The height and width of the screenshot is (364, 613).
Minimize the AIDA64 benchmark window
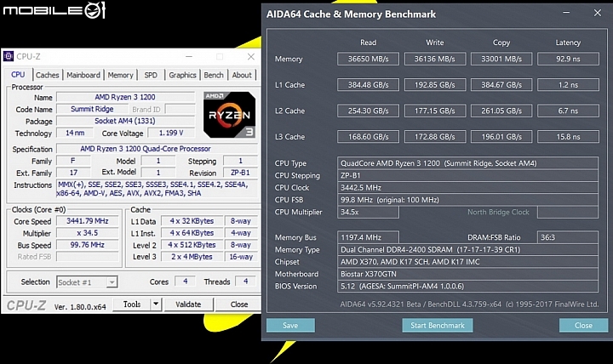pyautogui.click(x=566, y=13)
